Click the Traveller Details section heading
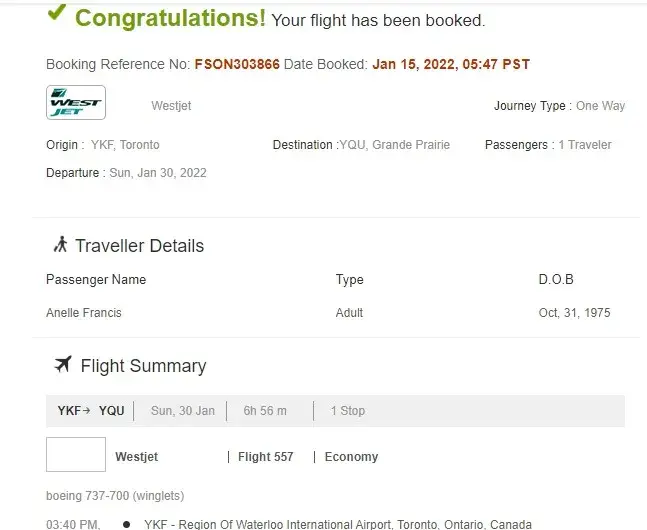Screen dimensions: 647x530 pyautogui.click(x=139, y=246)
